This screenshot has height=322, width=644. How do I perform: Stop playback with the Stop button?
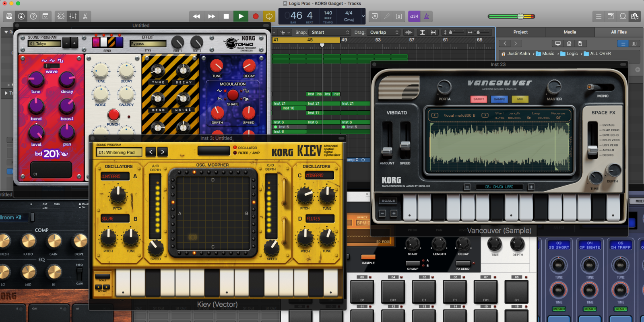[226, 17]
